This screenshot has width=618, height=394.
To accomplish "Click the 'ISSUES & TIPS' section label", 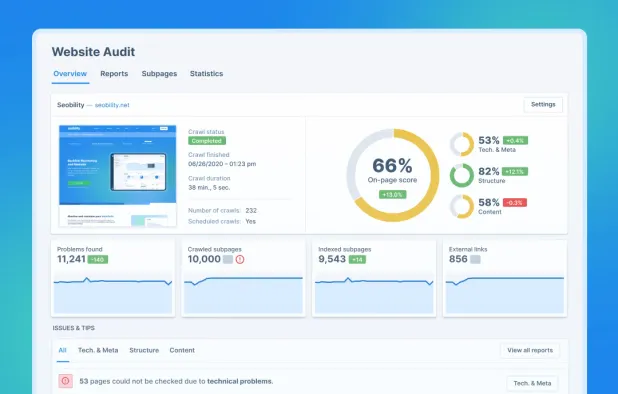I will 74,328.
